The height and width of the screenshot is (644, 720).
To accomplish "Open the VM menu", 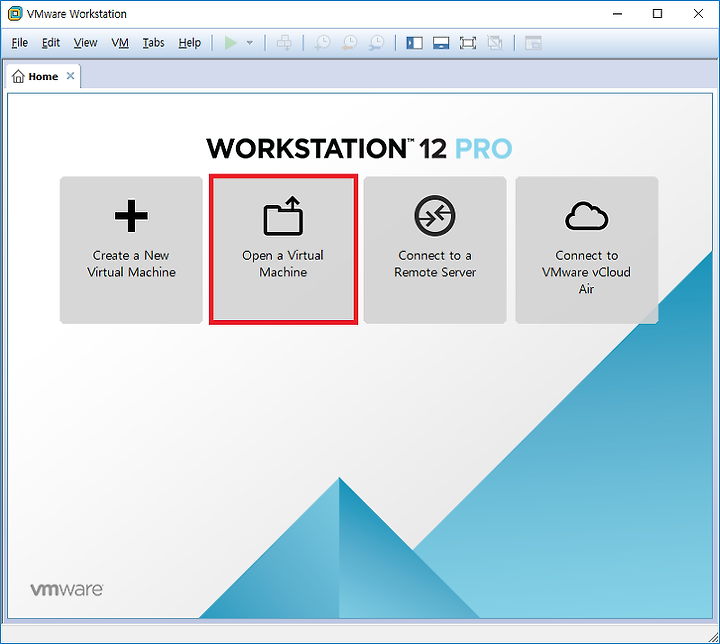I will click(120, 43).
